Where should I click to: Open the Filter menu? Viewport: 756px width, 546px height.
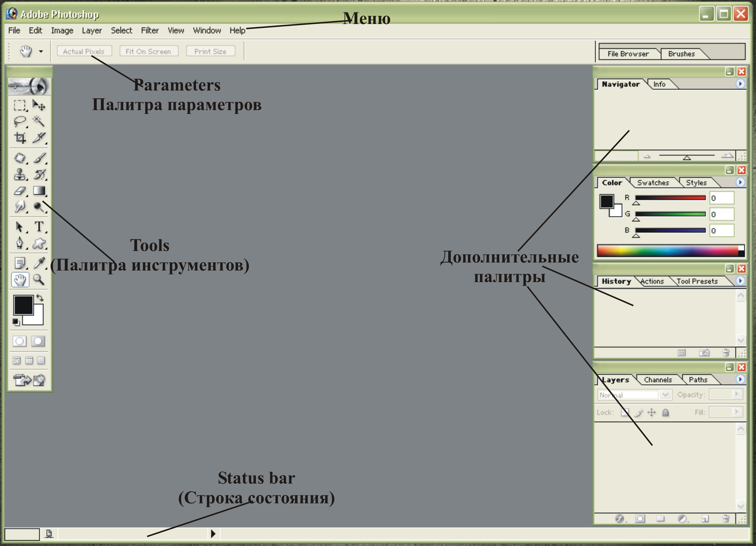(x=150, y=30)
